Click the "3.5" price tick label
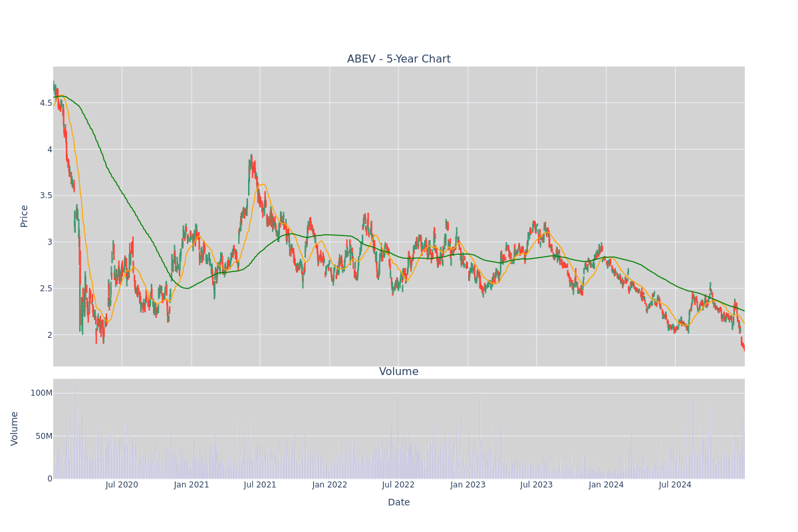 pyautogui.click(x=45, y=196)
